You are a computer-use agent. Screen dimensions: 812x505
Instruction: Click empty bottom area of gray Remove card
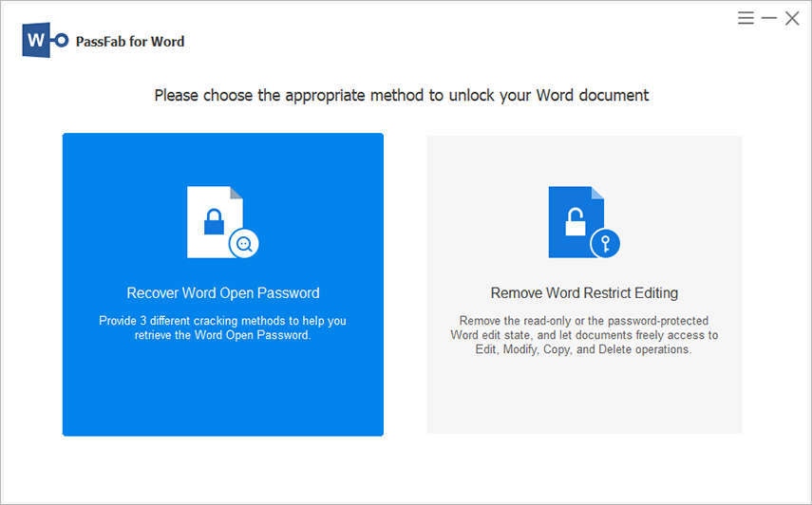(x=584, y=399)
